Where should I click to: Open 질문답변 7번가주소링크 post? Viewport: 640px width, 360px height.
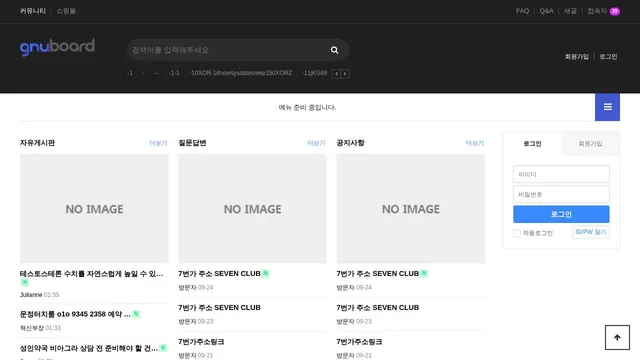pos(201,342)
